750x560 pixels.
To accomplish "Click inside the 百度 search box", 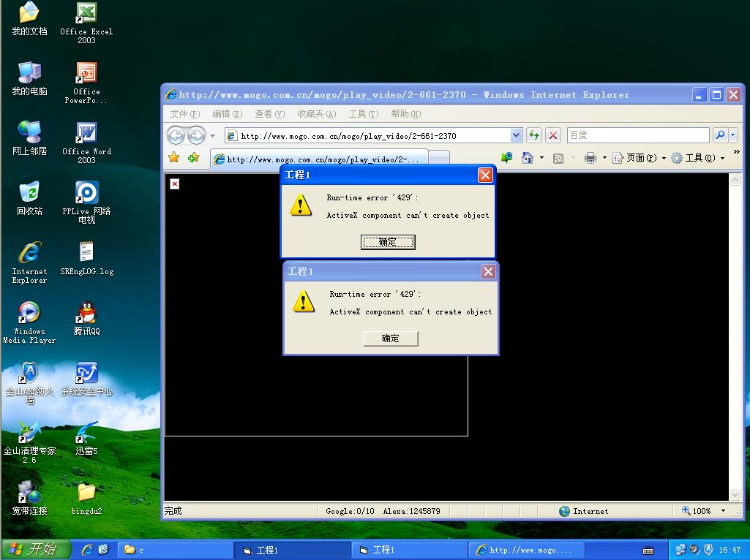I will pyautogui.click(x=637, y=135).
